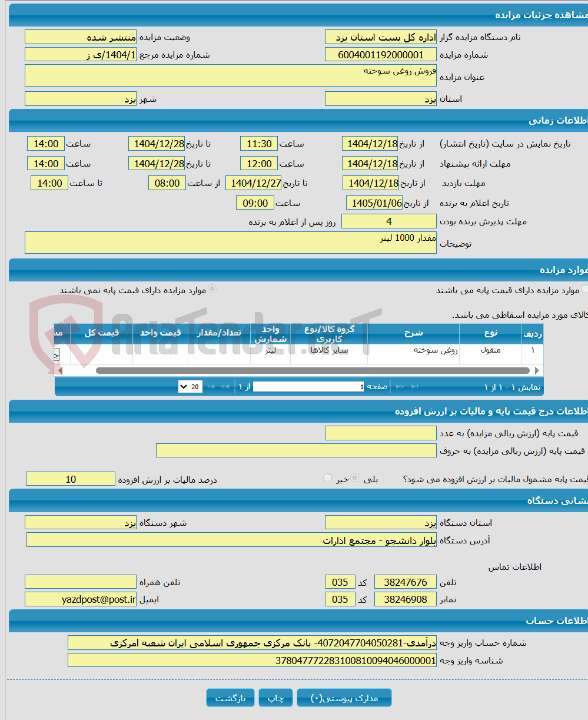Click mobile phone empty field
Image resolution: width=588 pixels, height=720 pixels.
click(81, 582)
